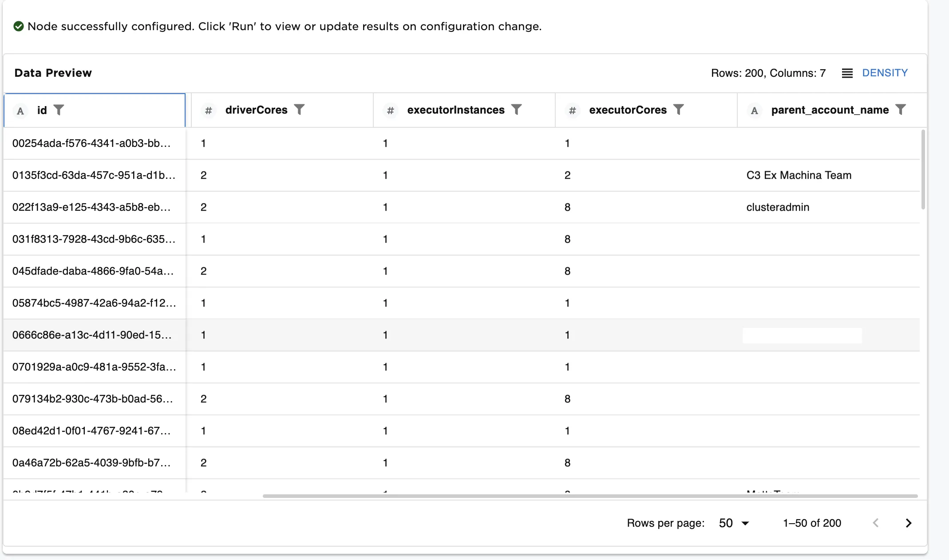
Task: Click the green success checkmark icon
Action: 19,27
